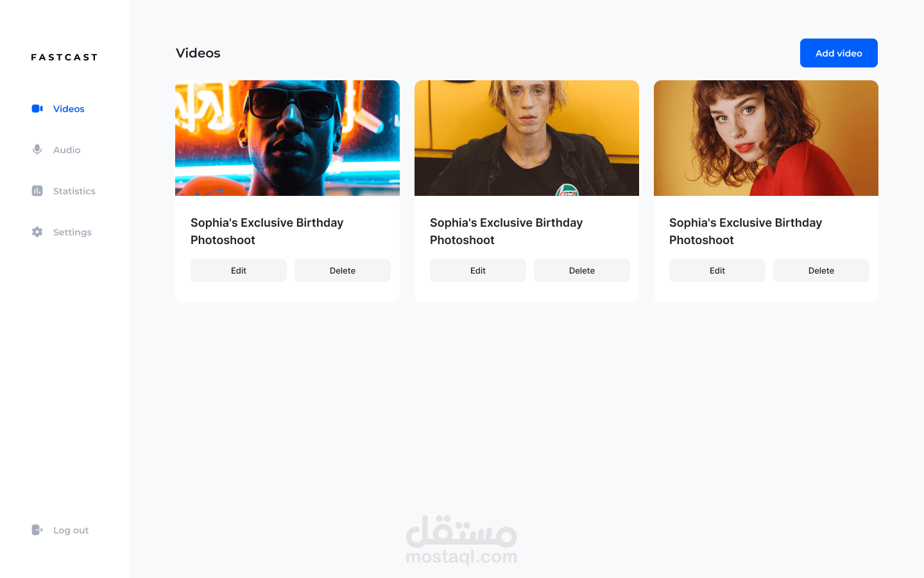Delete the video with blond man thumbnail

[x=582, y=270]
